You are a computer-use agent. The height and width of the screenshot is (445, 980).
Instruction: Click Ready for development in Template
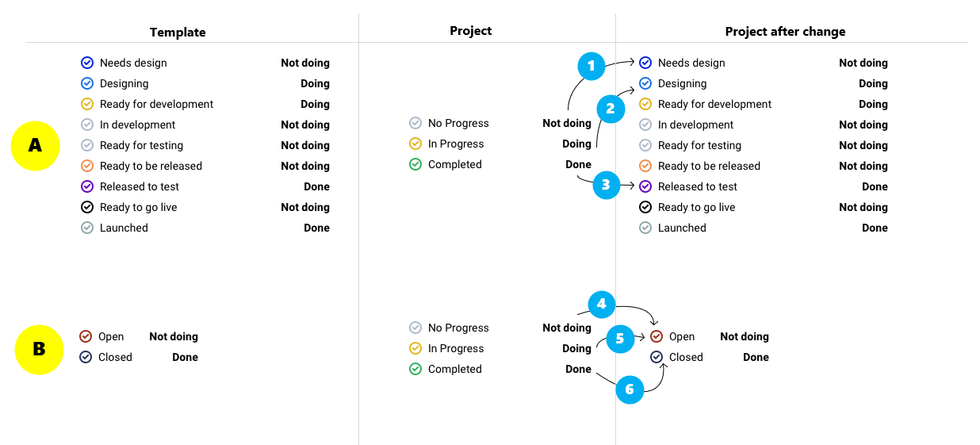point(156,104)
